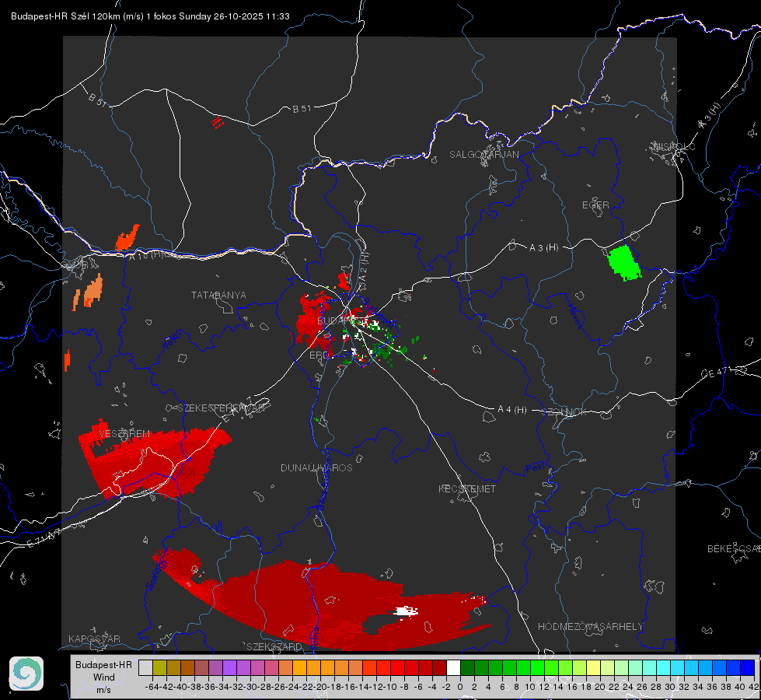Viewport: 761px width, 700px height.
Task: Click the Budapest-HR Wind m/s legend label
Action: [104, 677]
